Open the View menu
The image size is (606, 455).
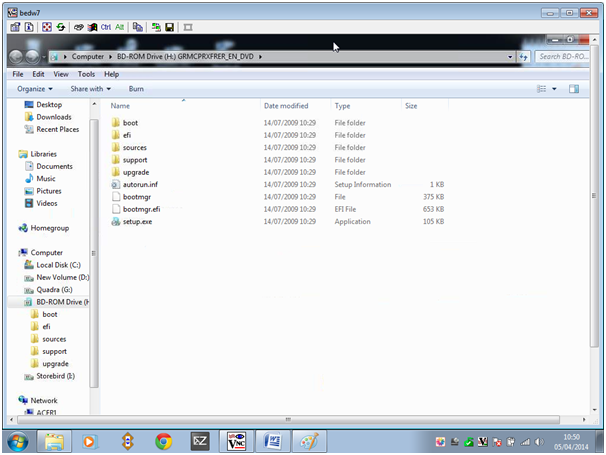[61, 74]
